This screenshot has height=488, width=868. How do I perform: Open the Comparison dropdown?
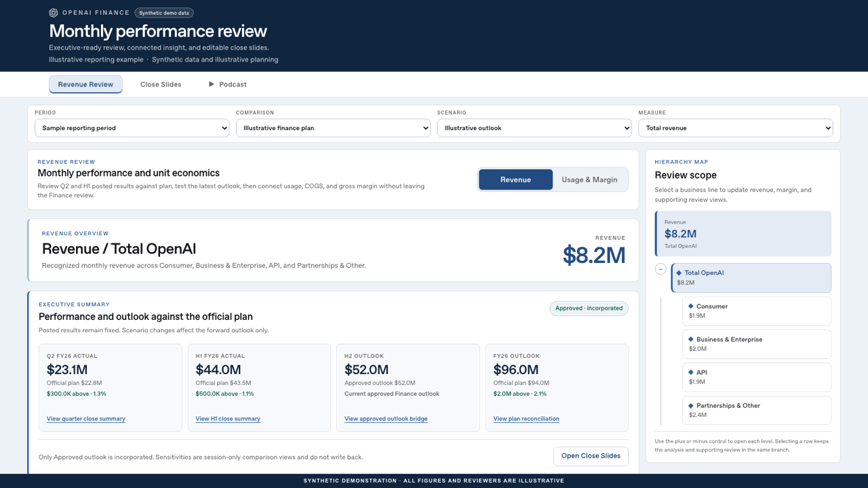pos(333,128)
